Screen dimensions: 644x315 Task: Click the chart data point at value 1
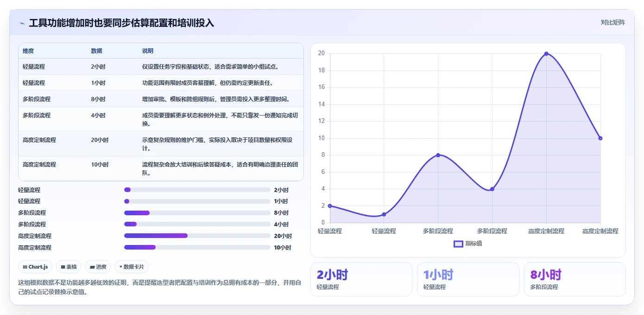tap(384, 214)
